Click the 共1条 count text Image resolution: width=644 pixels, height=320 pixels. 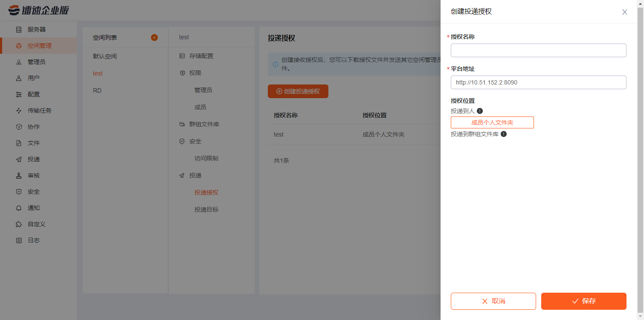click(x=281, y=160)
